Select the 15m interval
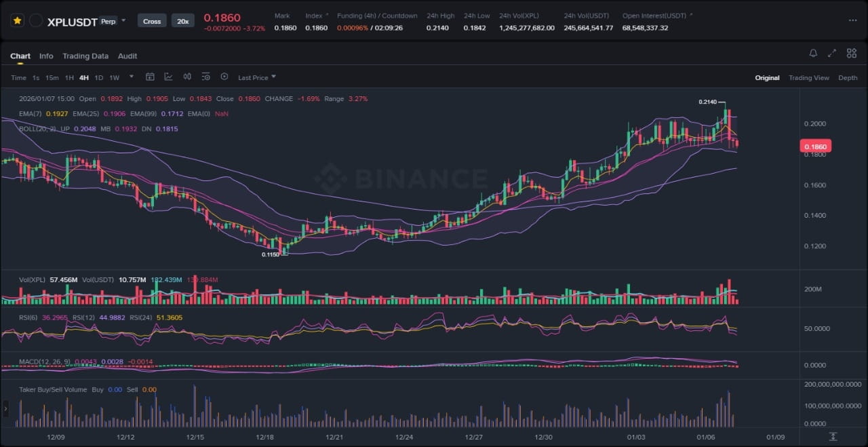 point(52,77)
